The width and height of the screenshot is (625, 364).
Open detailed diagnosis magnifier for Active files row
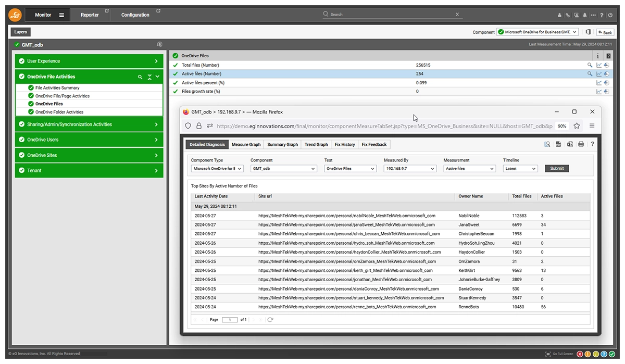pyautogui.click(x=590, y=74)
